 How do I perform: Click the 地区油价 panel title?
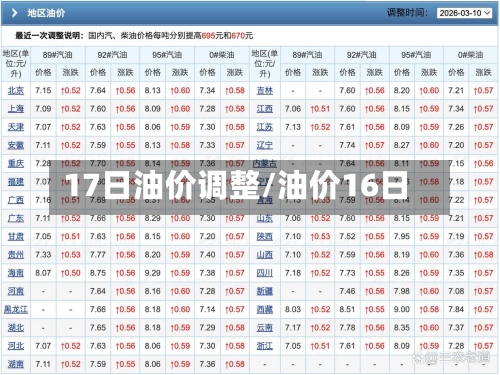pos(46,13)
